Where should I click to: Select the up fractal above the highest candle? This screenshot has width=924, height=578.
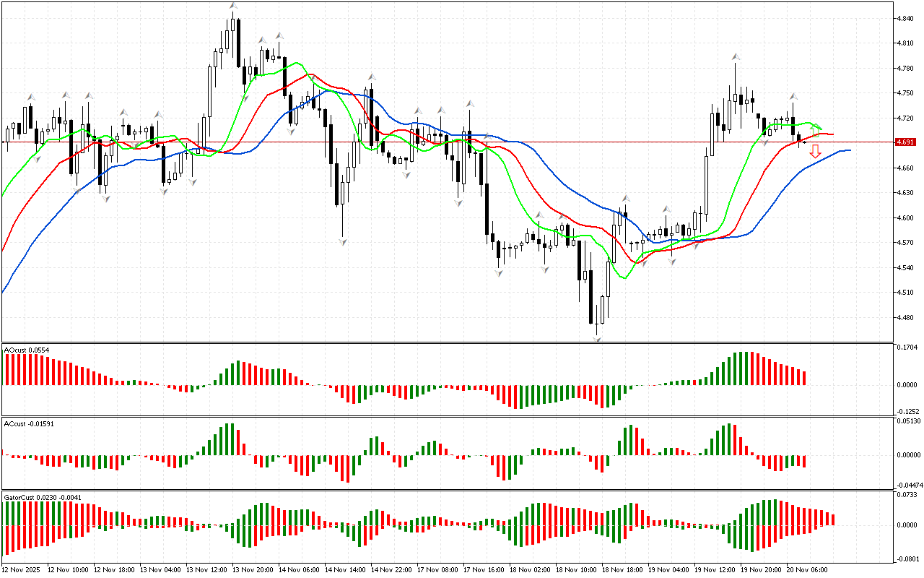pos(233,6)
